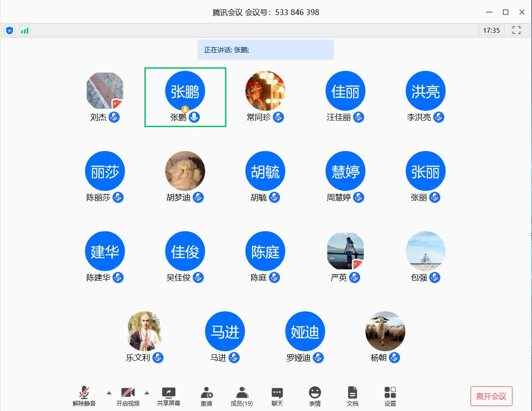Click the green network signal icon

[25, 31]
